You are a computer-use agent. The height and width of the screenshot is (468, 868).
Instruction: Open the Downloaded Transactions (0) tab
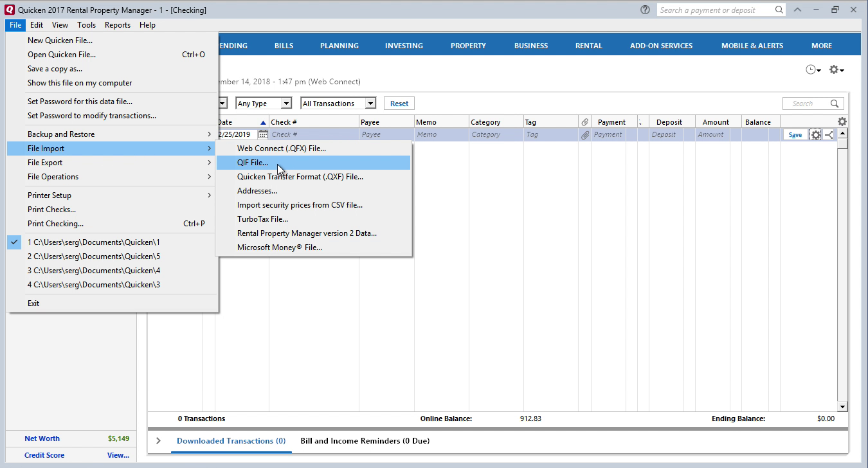tap(231, 441)
